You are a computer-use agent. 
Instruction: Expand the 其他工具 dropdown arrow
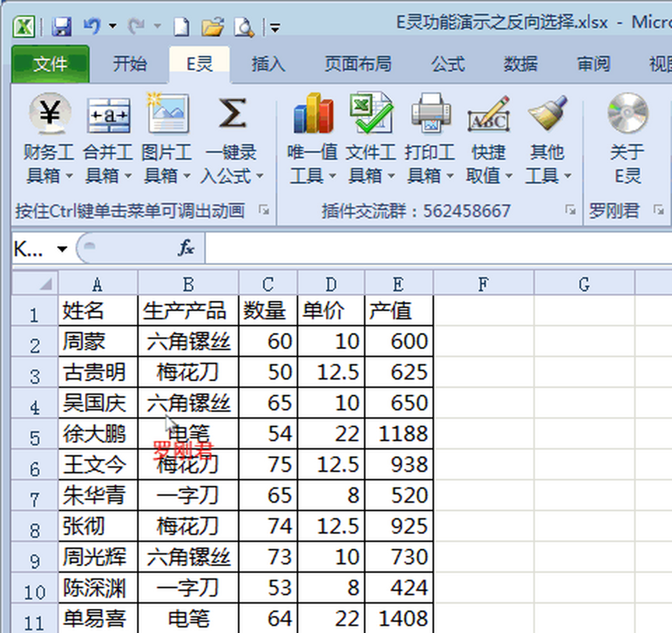567,176
